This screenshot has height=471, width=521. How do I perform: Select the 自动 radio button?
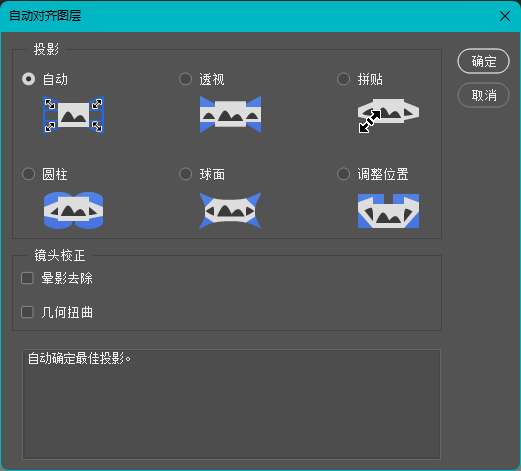(28, 79)
